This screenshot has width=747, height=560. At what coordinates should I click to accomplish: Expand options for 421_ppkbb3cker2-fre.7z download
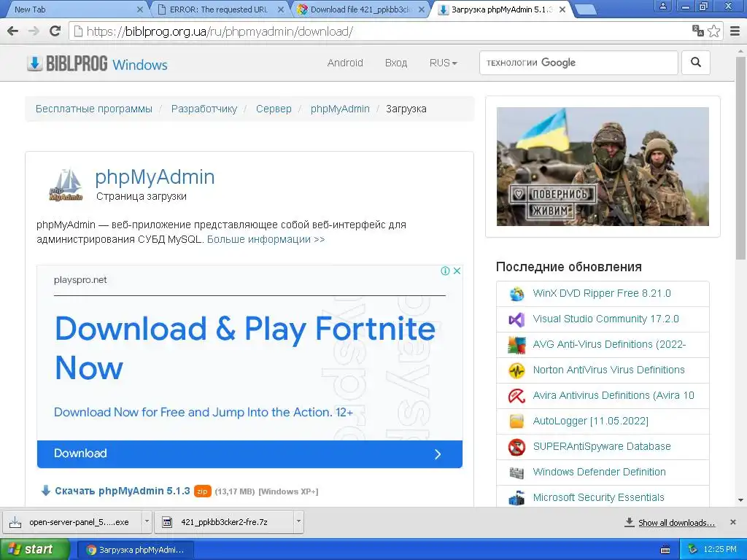(298, 522)
